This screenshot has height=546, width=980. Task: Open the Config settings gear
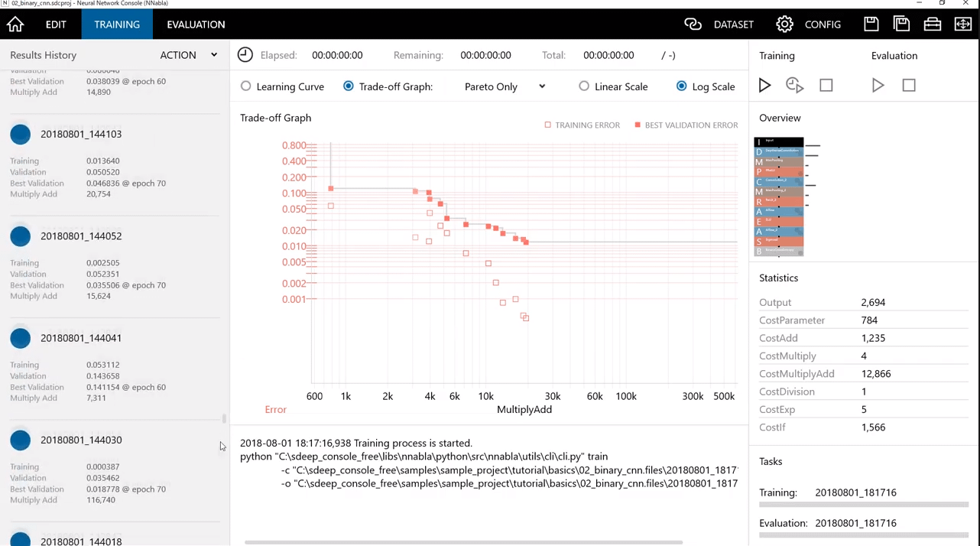tap(784, 24)
